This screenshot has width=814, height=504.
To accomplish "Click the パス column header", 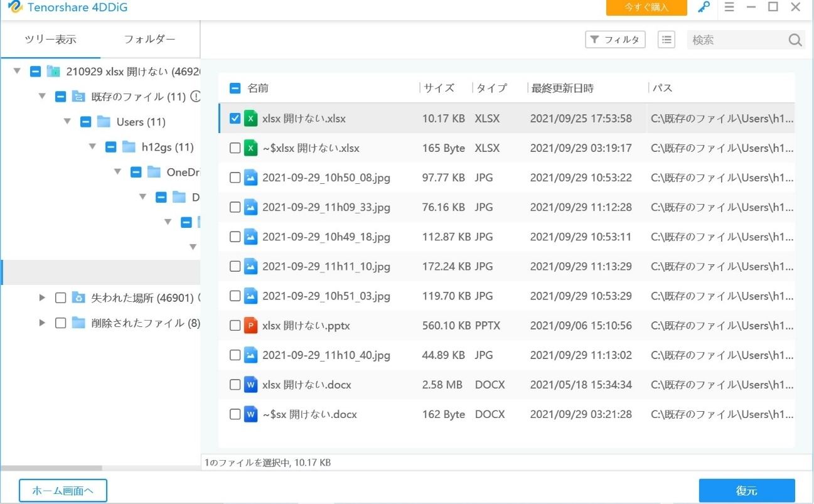I will pyautogui.click(x=662, y=88).
